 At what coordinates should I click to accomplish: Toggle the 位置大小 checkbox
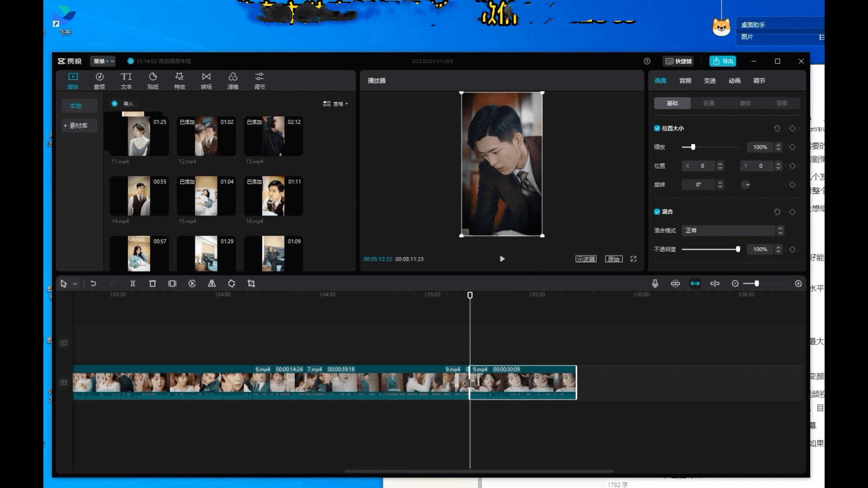657,128
